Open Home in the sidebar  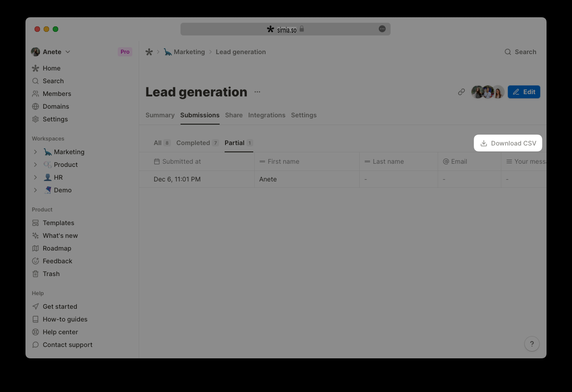click(x=46, y=68)
